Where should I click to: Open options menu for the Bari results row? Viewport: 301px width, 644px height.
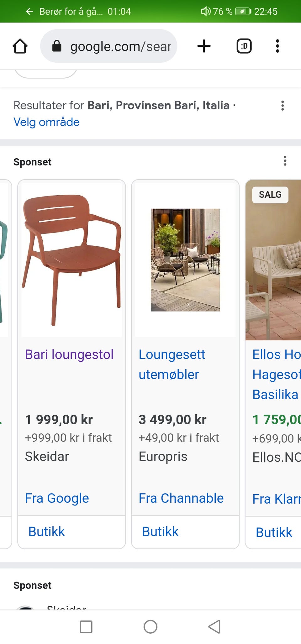pos(283,106)
